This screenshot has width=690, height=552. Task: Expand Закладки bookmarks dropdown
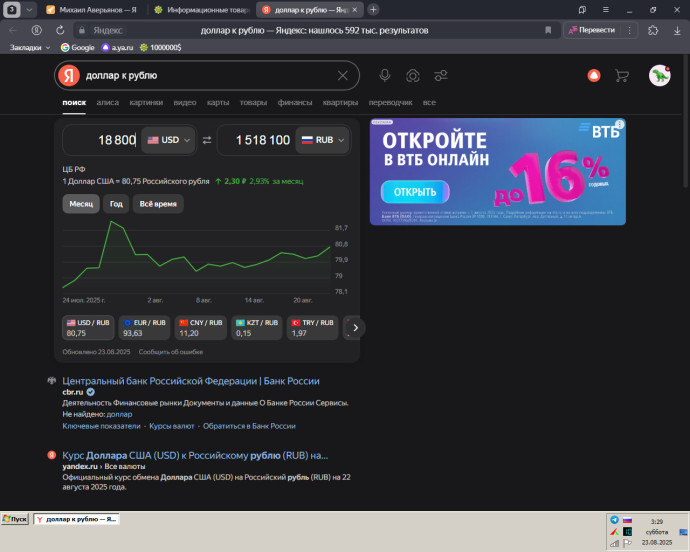click(30, 47)
